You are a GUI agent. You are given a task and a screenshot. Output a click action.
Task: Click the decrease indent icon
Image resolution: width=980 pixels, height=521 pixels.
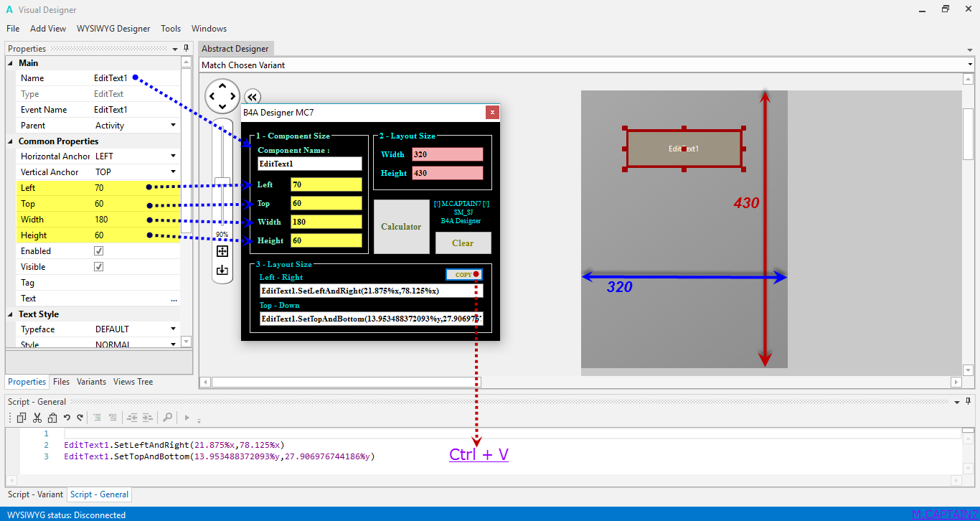132,418
